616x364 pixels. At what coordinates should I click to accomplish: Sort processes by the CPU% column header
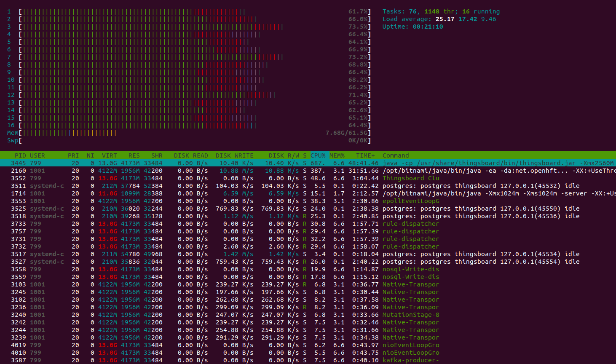[x=318, y=155]
